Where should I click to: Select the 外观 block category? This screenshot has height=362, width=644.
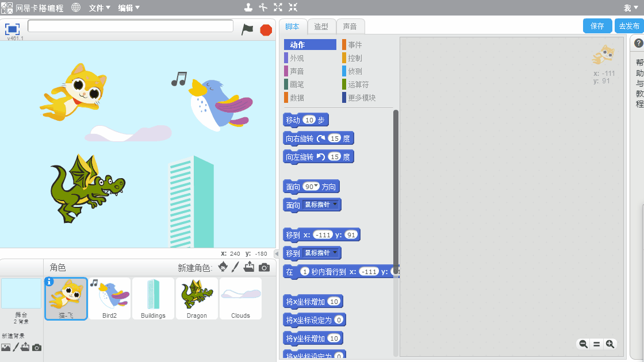pos(310,58)
